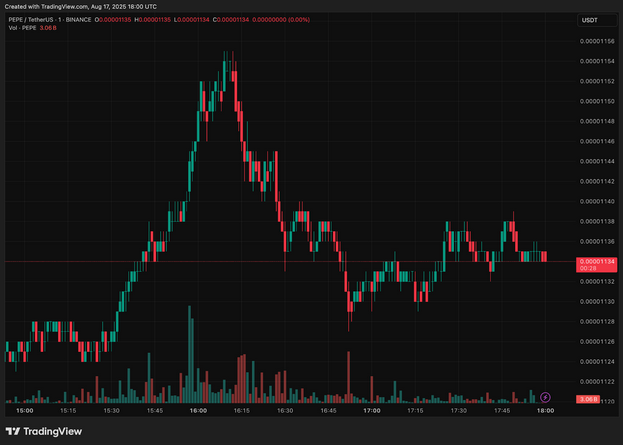Click the 16:45 time axis label
623x445 pixels.
tap(328, 410)
